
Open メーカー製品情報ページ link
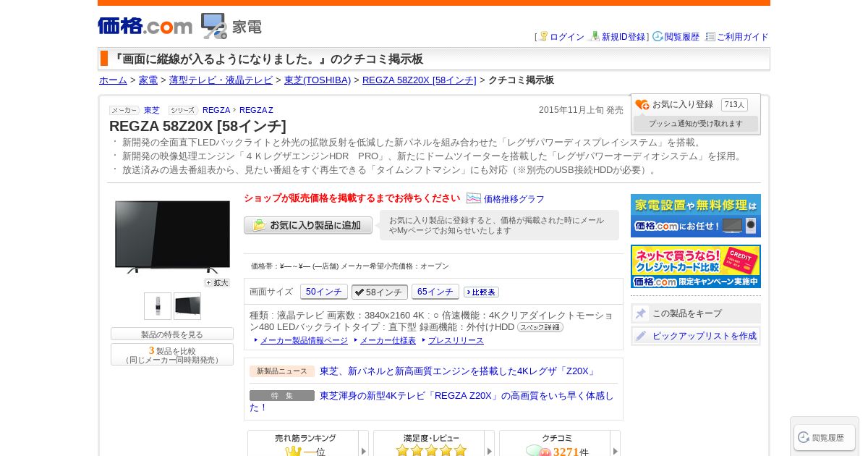click(304, 340)
